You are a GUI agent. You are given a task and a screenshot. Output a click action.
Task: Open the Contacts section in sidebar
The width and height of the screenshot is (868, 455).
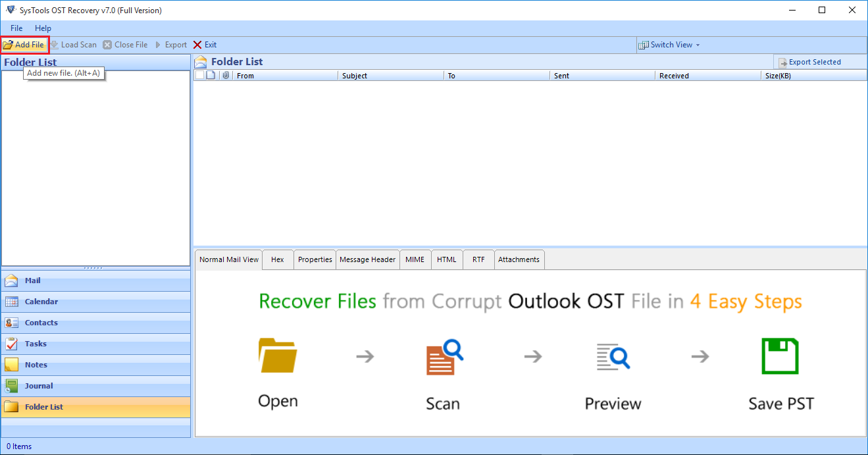click(x=41, y=323)
